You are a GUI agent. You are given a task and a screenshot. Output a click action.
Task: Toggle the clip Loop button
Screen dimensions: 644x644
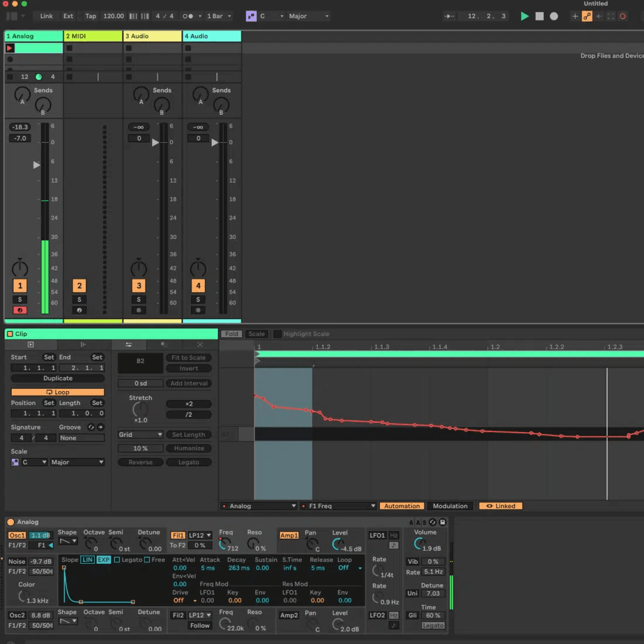[x=57, y=392]
